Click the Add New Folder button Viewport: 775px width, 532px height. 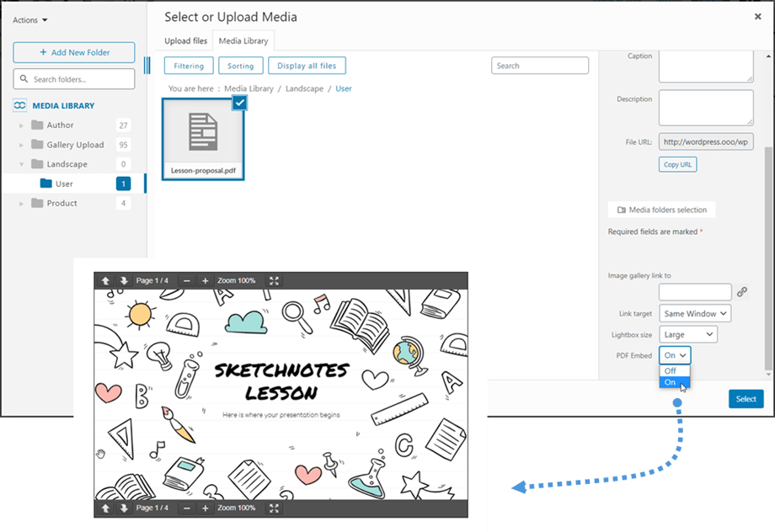[74, 52]
